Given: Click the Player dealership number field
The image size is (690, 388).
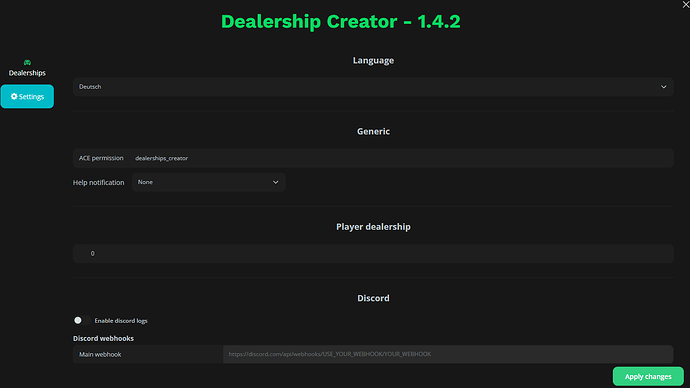Looking at the screenshot, I should 373,253.
